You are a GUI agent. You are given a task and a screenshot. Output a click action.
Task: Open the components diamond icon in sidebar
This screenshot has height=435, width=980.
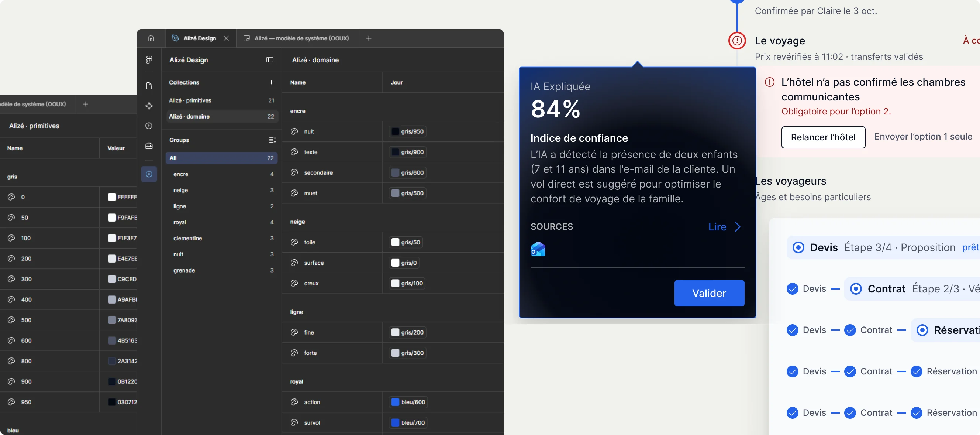(x=149, y=106)
